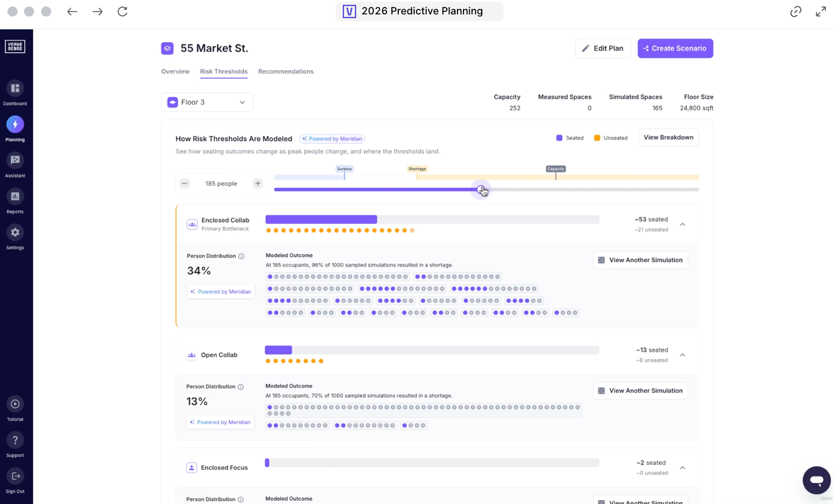Screen dimensions: 834x504
Task: Click the 13% person distribution value
Action: click(197, 401)
